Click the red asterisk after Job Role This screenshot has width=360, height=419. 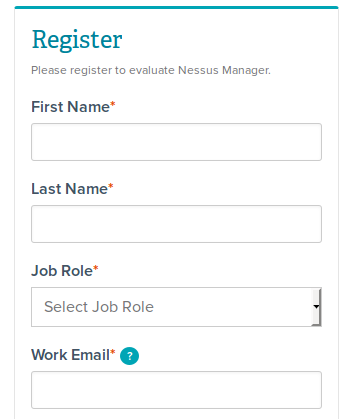click(x=96, y=268)
